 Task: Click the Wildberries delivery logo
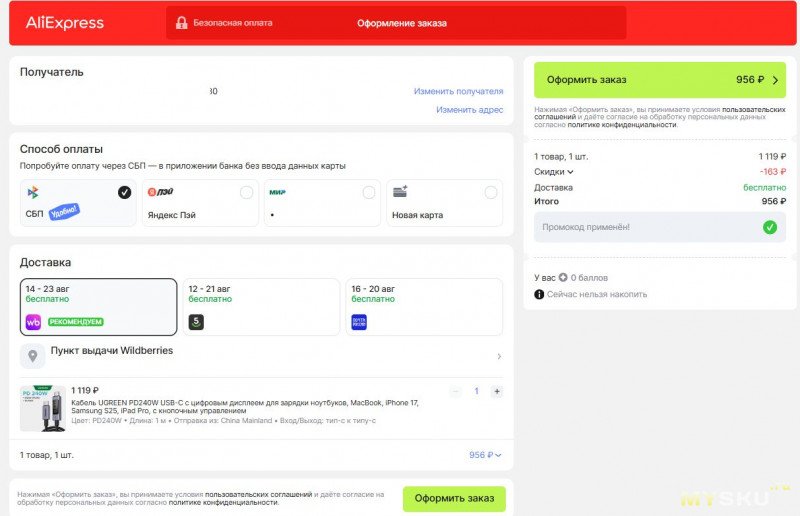[x=33, y=322]
